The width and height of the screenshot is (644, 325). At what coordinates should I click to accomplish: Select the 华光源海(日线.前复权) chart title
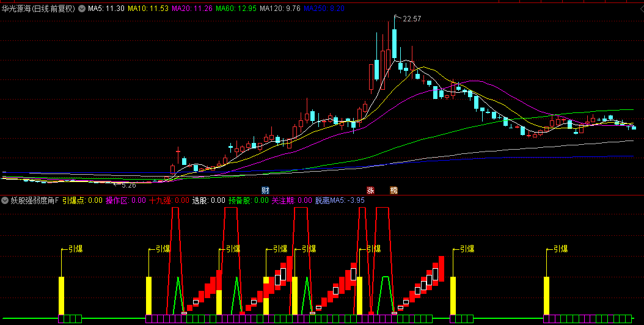click(38, 8)
